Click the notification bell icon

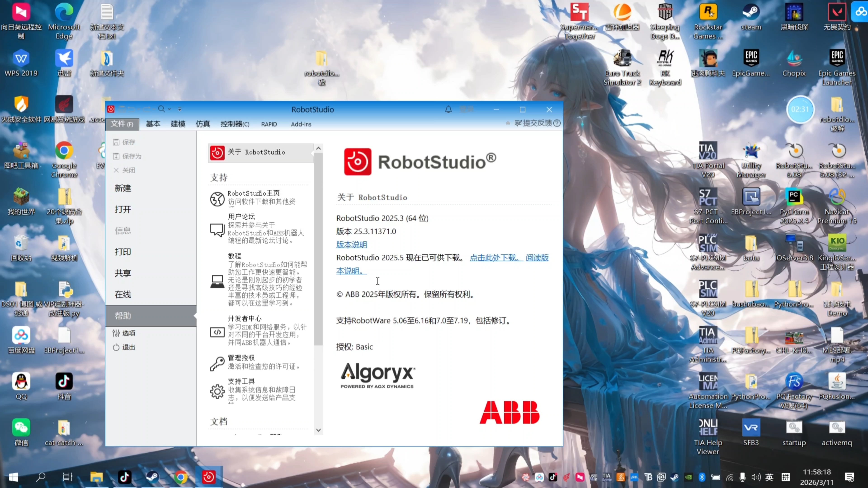point(448,109)
